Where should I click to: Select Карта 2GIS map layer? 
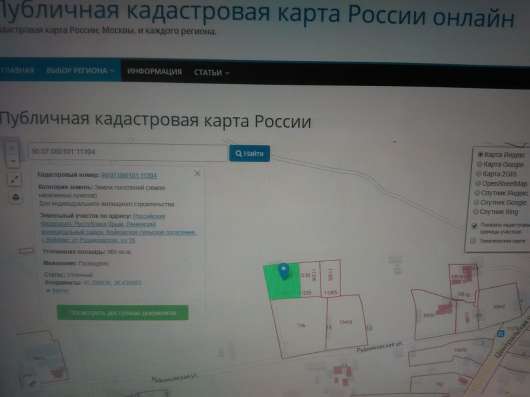click(497, 174)
